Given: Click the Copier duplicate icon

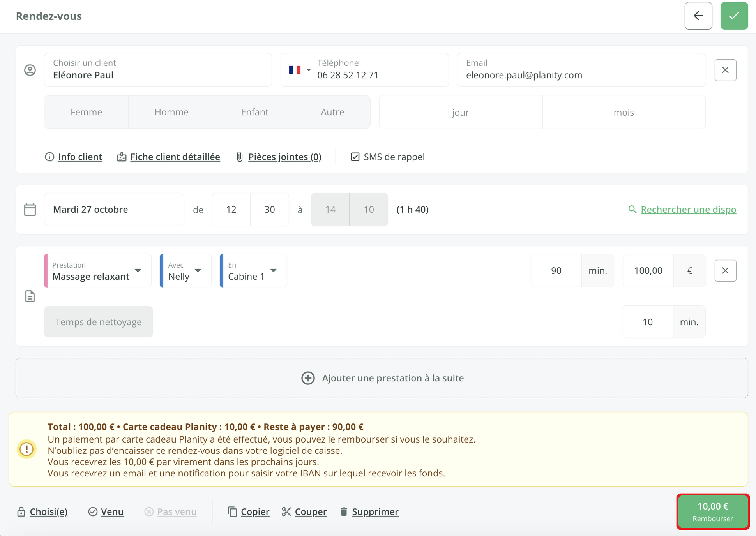Looking at the screenshot, I should point(232,511).
